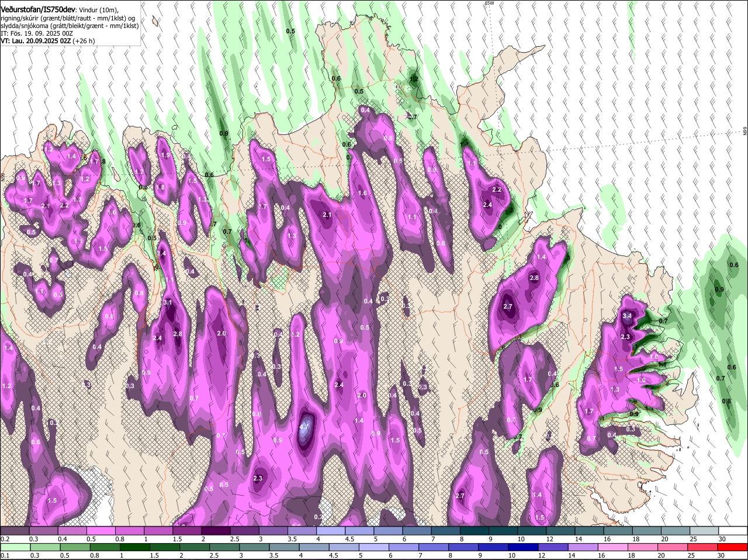The image size is (748, 560).
Task: Pick snow scale swatch between 25 and 30
Action: click(x=704, y=531)
